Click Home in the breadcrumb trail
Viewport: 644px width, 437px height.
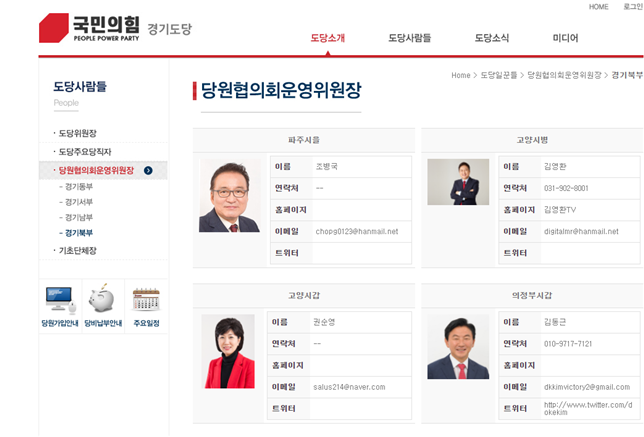pos(460,76)
